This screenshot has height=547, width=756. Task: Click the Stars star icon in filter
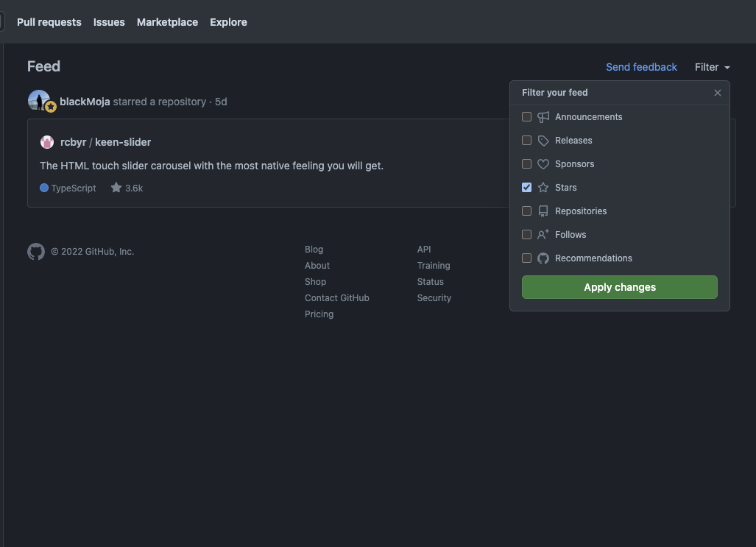(543, 187)
